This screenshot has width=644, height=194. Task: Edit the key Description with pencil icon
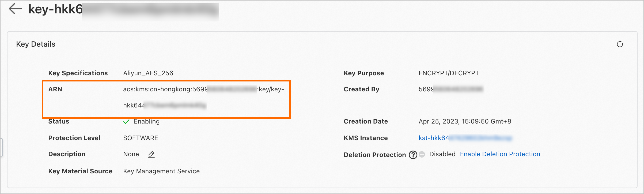click(151, 154)
